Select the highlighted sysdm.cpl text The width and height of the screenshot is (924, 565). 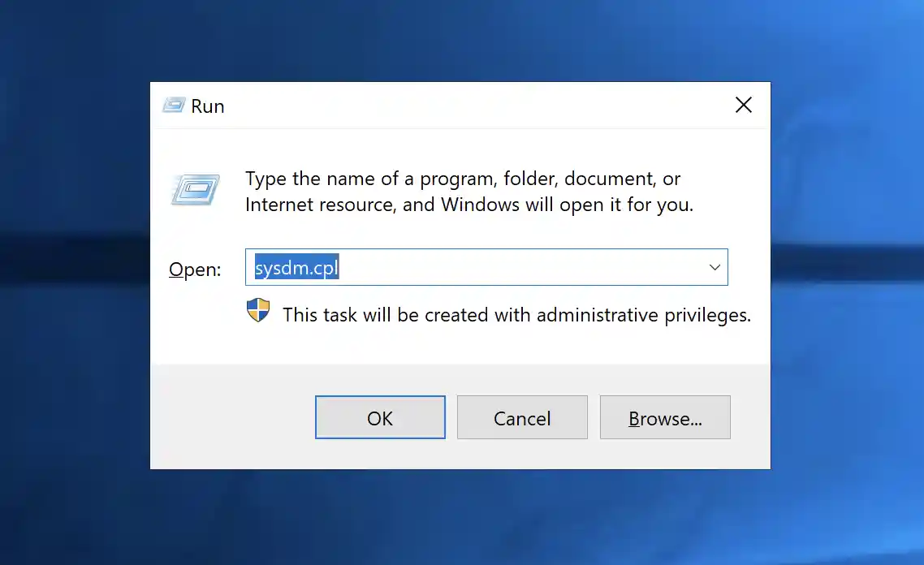296,267
